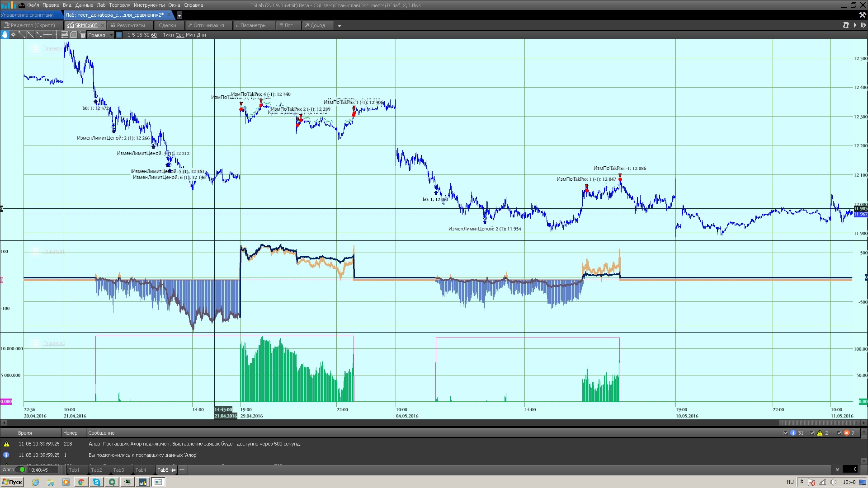Viewport: 868px width, 488px height.
Task: Activate the crosshair cursor tool
Action: [x=13, y=35]
